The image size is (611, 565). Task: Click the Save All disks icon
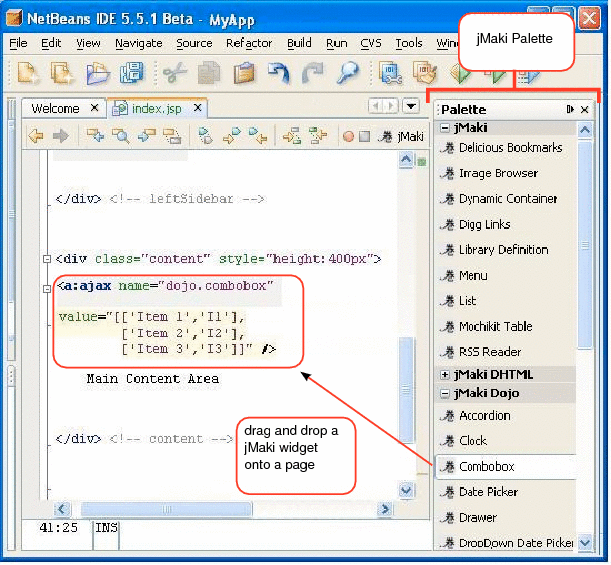click(131, 73)
